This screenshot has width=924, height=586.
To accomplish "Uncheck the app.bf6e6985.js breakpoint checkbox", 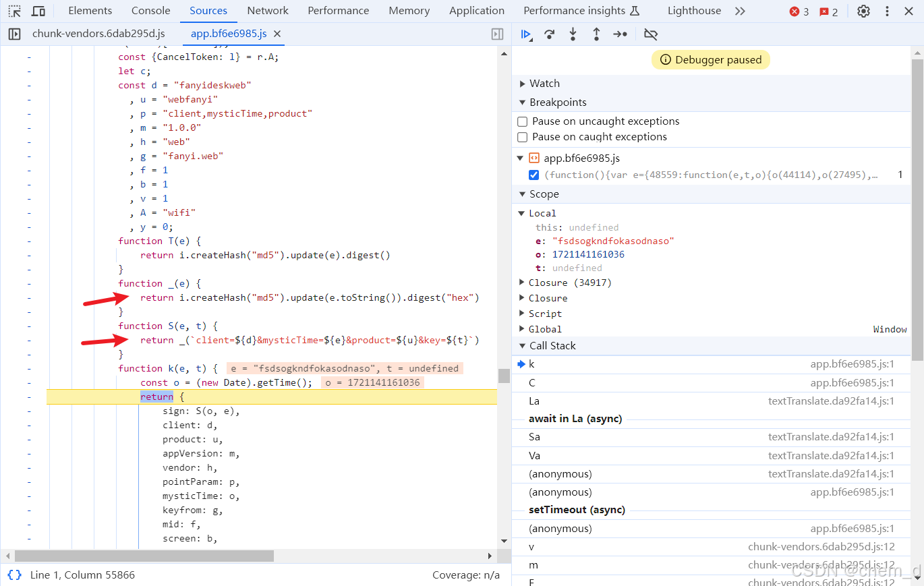I will [x=534, y=175].
